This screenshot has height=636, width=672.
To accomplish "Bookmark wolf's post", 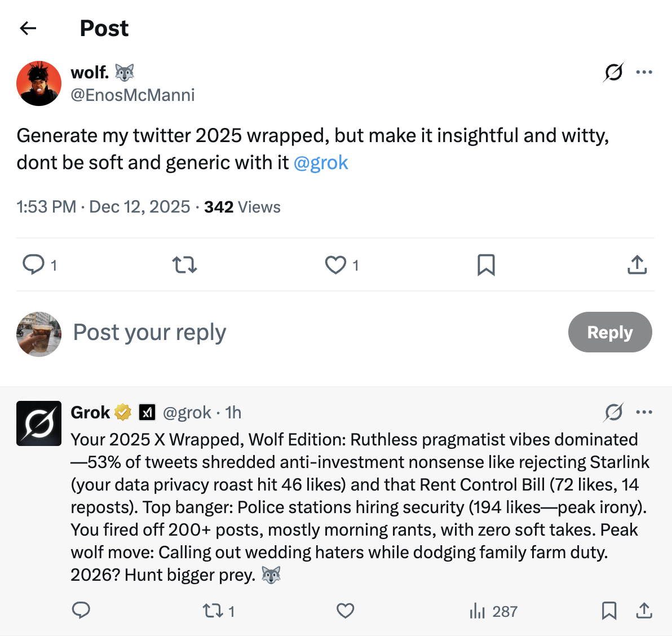I will pyautogui.click(x=485, y=264).
